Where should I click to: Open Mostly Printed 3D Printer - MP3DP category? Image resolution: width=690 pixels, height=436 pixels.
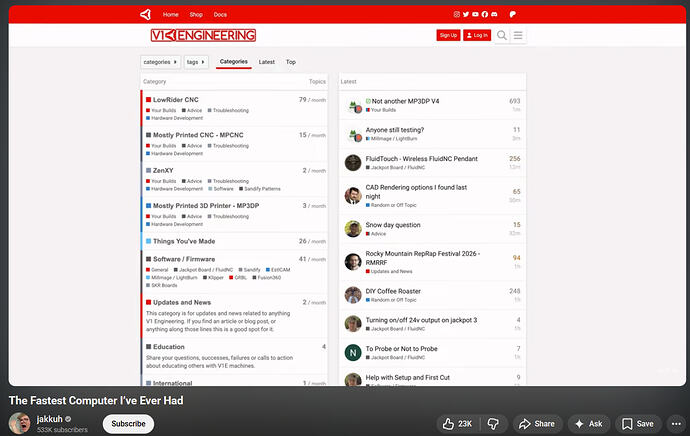point(206,205)
